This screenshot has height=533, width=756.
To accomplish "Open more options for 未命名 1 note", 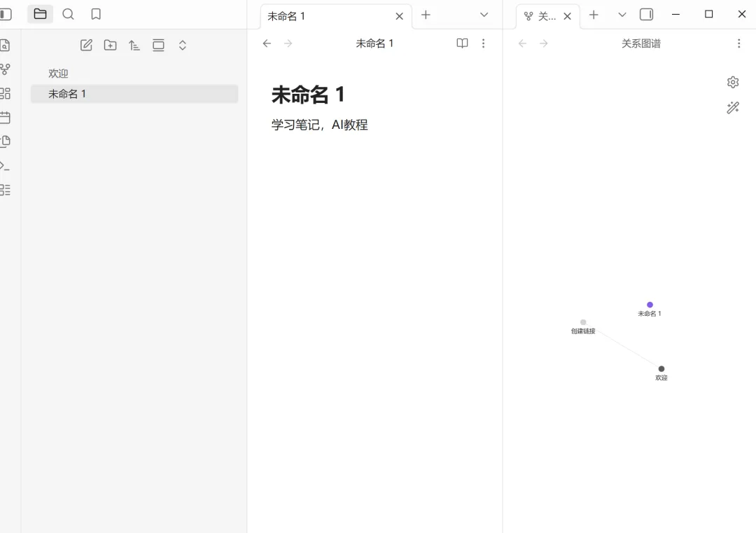I will (x=483, y=43).
